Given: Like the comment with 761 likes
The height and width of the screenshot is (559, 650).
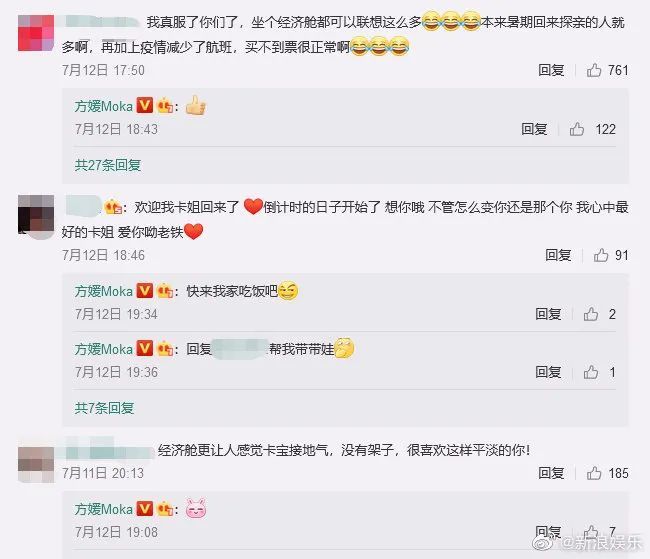Looking at the screenshot, I should [x=594, y=70].
